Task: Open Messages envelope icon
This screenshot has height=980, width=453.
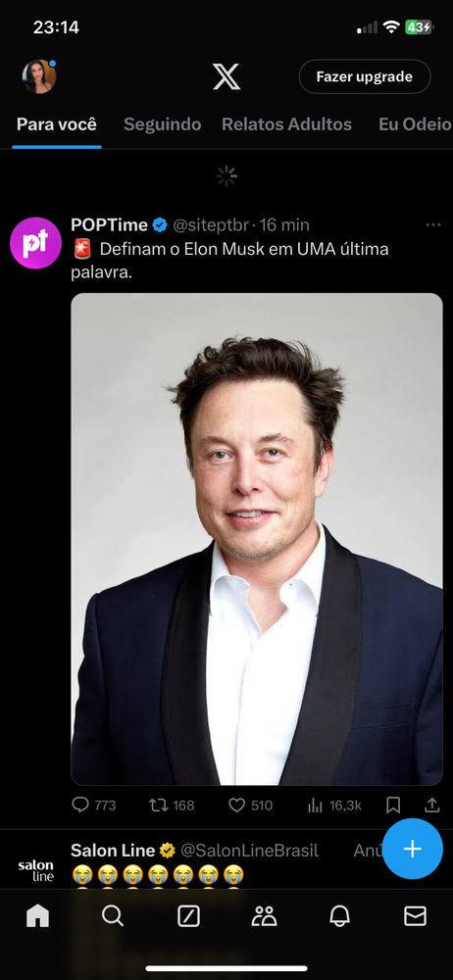Action: click(x=416, y=916)
